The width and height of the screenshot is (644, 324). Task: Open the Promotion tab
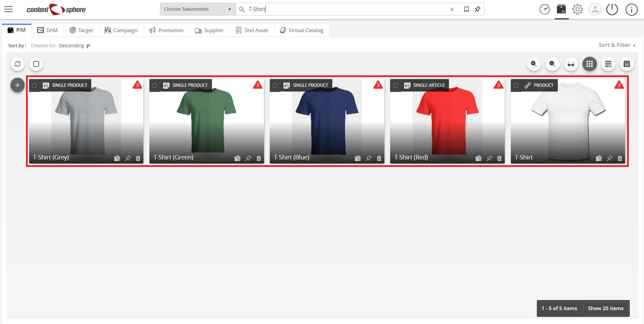point(166,30)
